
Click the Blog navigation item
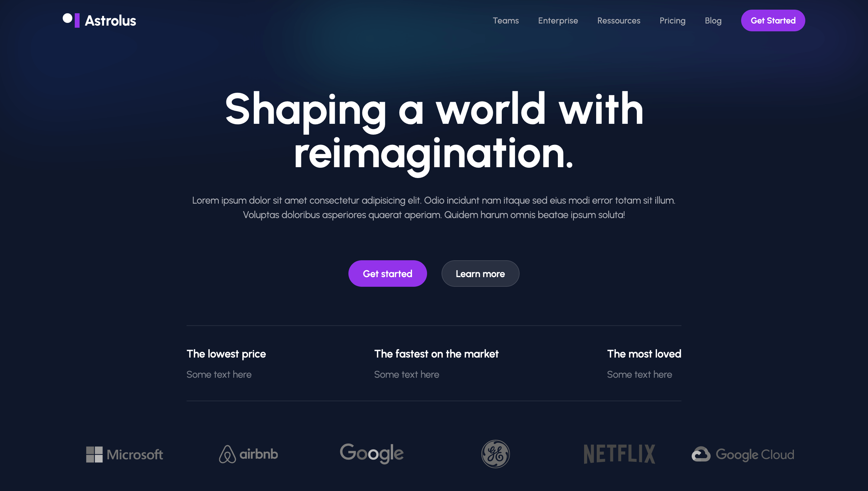713,20
